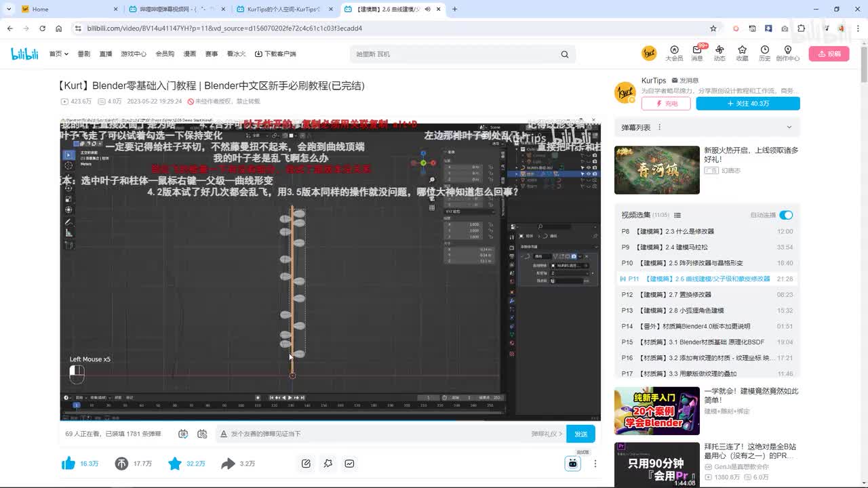Play P9 2.4 建模马拉松
Viewport: 868px width, 488px height.
[x=707, y=247]
